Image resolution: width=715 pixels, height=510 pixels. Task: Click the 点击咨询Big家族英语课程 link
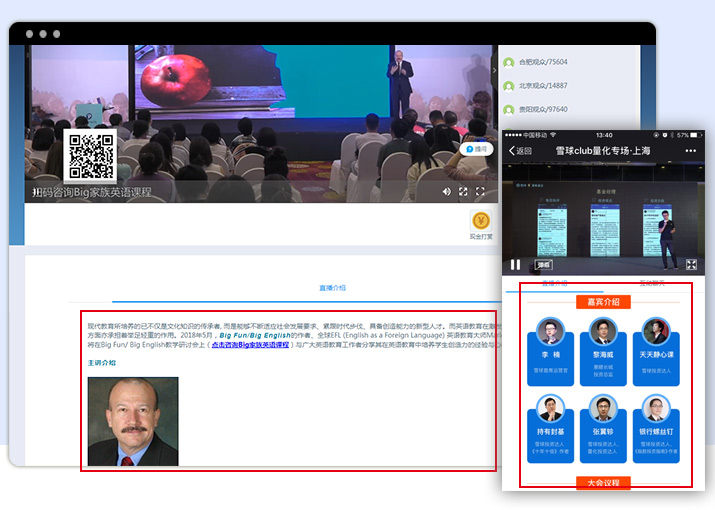[x=249, y=343]
